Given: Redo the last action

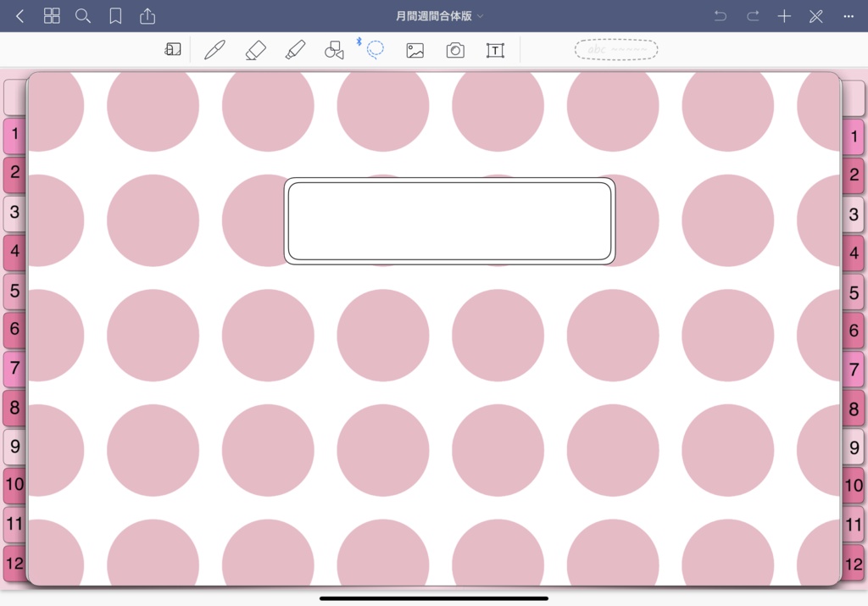Looking at the screenshot, I should [x=753, y=16].
